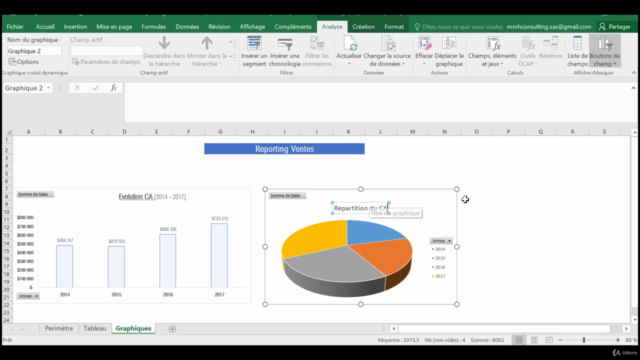Click Monter dans la hiérarchie arrow
640x360 pixels.
click(x=207, y=43)
